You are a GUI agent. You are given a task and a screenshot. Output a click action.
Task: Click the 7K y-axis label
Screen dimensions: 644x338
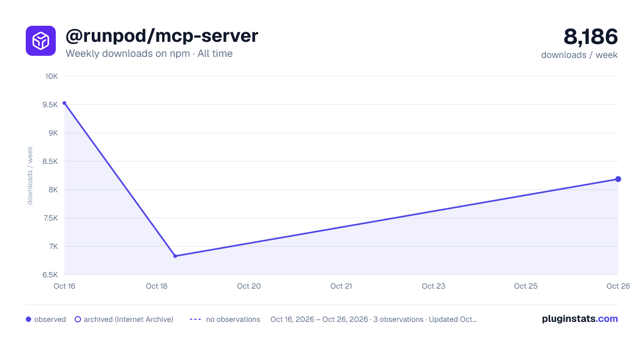(x=53, y=247)
